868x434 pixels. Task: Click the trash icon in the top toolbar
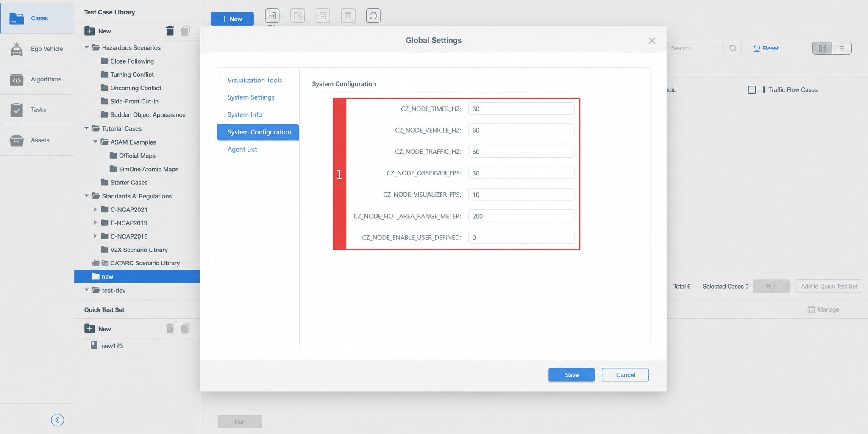(x=348, y=16)
